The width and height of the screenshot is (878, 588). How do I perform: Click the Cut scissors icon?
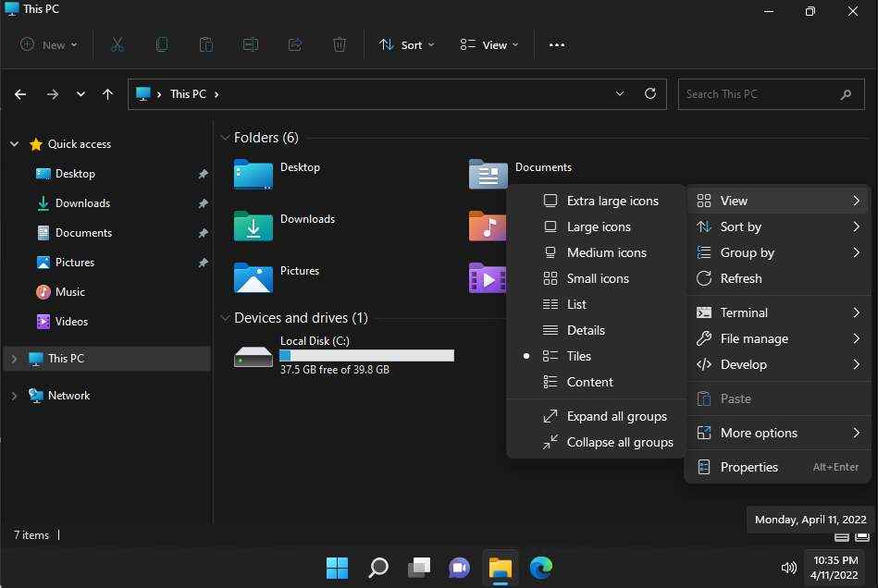point(117,44)
